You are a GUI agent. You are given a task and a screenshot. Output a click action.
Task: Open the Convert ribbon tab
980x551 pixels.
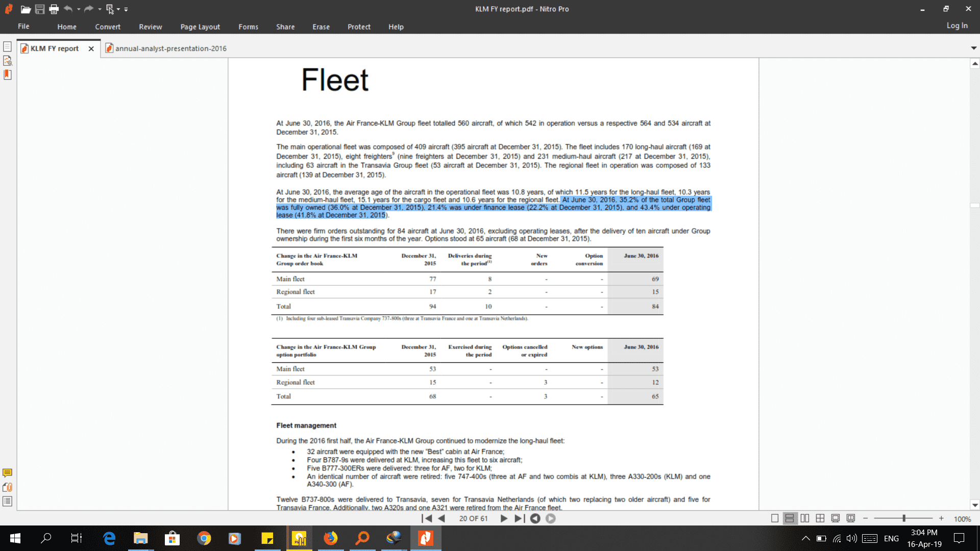pos(108,27)
